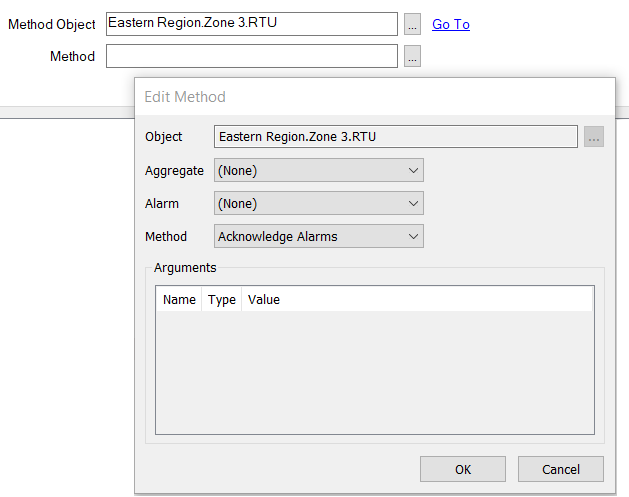Click the browse button beside Method Object field
This screenshot has width=629, height=497.
[x=413, y=24]
